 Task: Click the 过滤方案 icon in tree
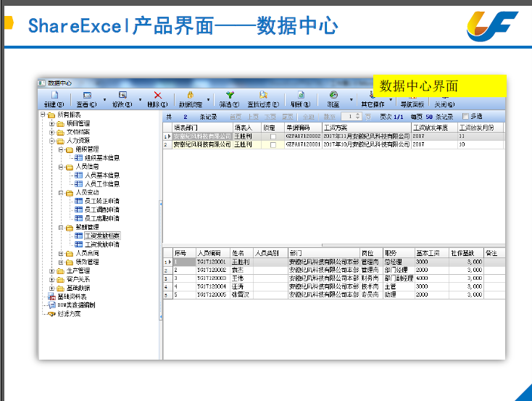pyautogui.click(x=51, y=314)
